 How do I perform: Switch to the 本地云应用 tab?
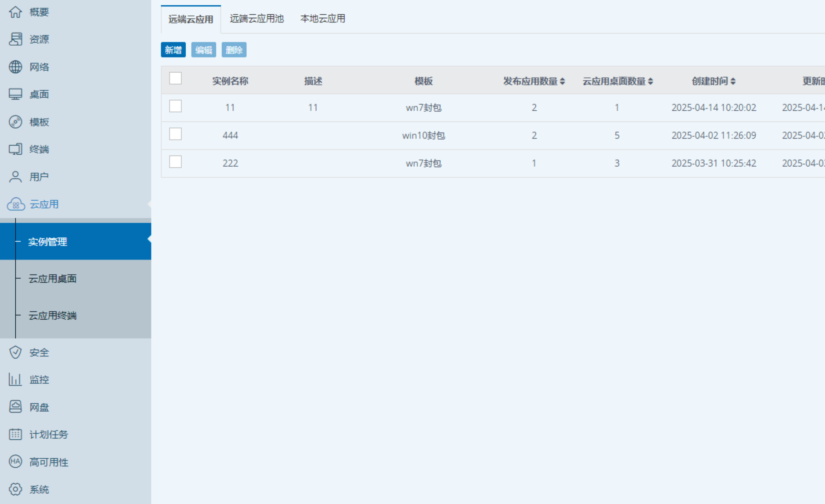pos(322,19)
